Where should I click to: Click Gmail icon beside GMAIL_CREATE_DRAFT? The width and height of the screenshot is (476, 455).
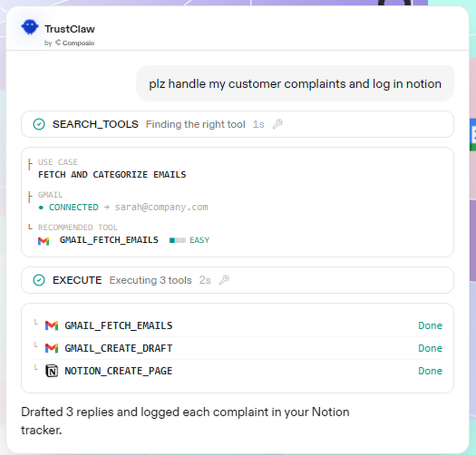tap(51, 348)
